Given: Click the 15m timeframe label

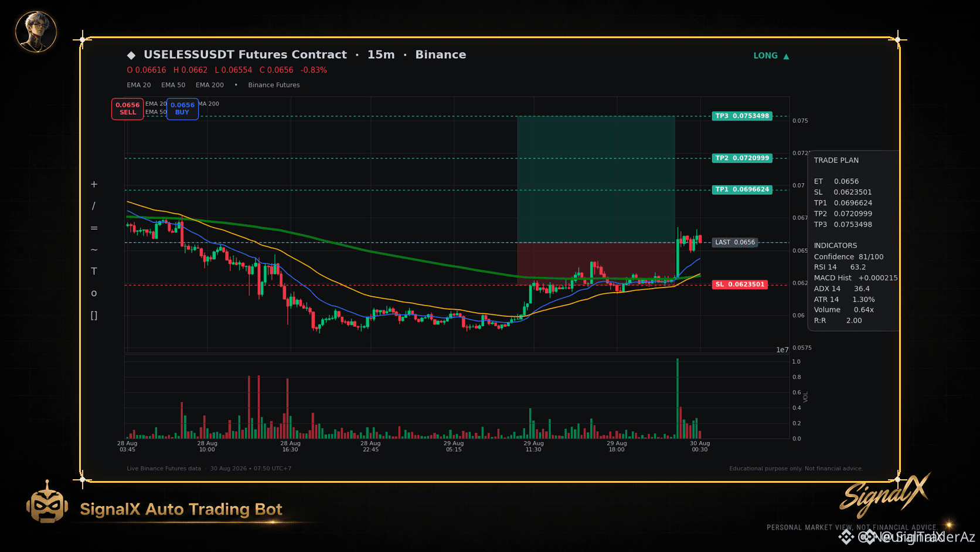Looking at the screenshot, I should 381,55.
